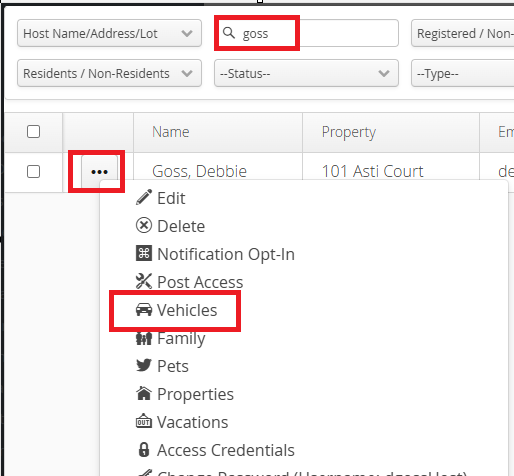
Task: Click the tools icon for Post Access
Action: 144,282
